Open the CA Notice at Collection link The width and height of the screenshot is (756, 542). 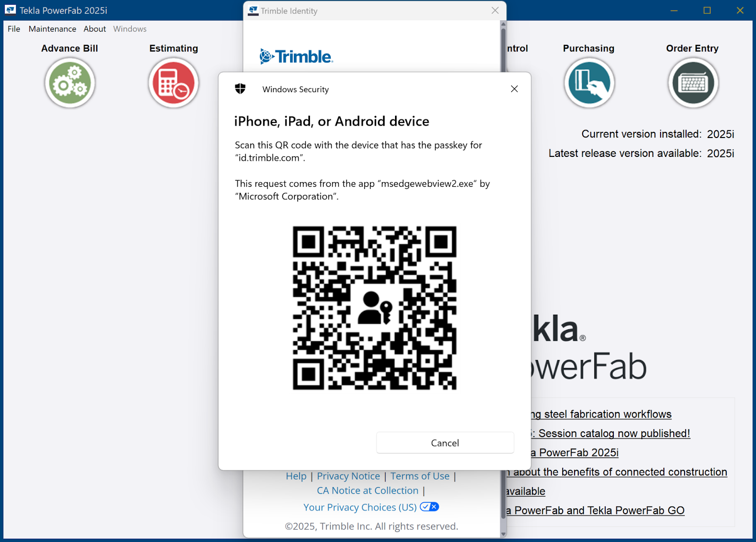(x=368, y=490)
